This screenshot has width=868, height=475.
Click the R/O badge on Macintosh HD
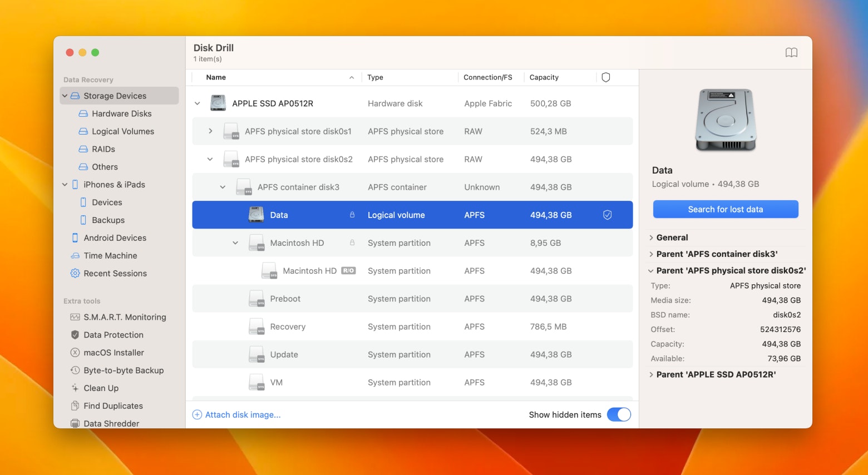pos(348,270)
